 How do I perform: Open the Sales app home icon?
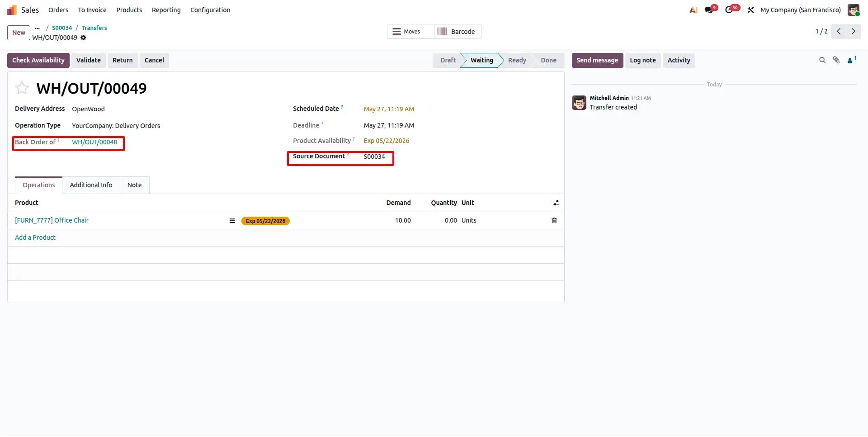12,10
